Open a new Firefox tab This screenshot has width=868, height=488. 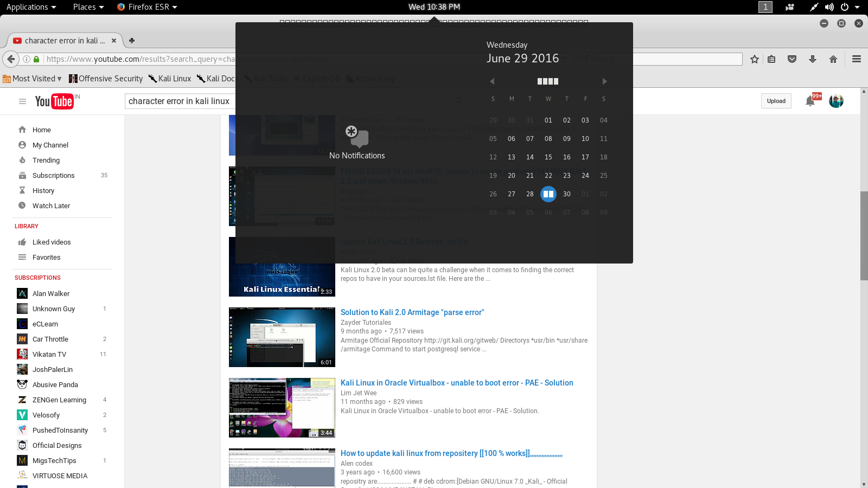[x=132, y=41]
